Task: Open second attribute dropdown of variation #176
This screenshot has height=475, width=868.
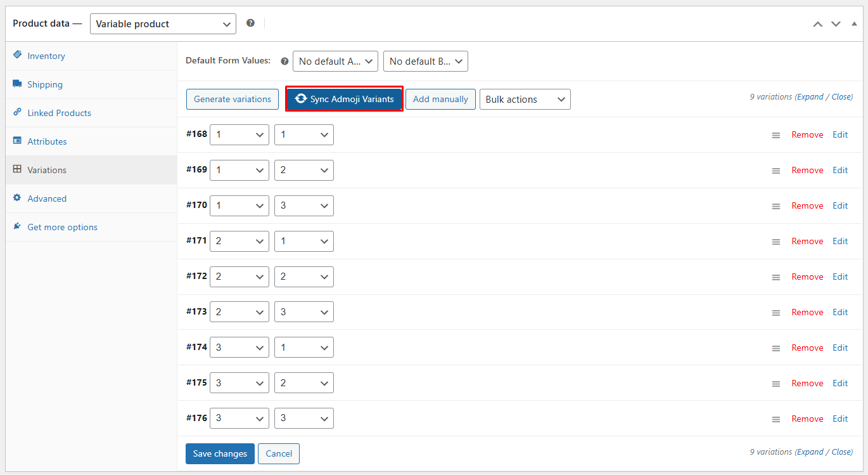Action: tap(304, 419)
